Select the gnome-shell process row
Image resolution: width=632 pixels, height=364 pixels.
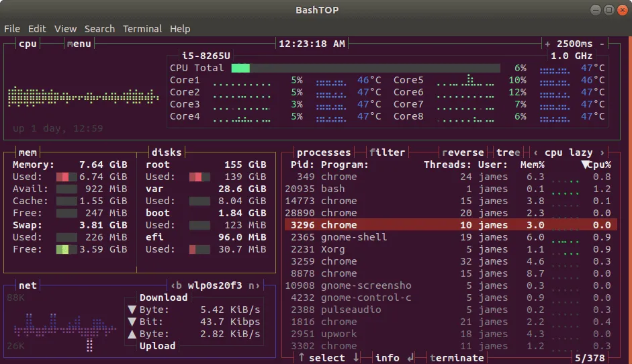tap(451, 237)
